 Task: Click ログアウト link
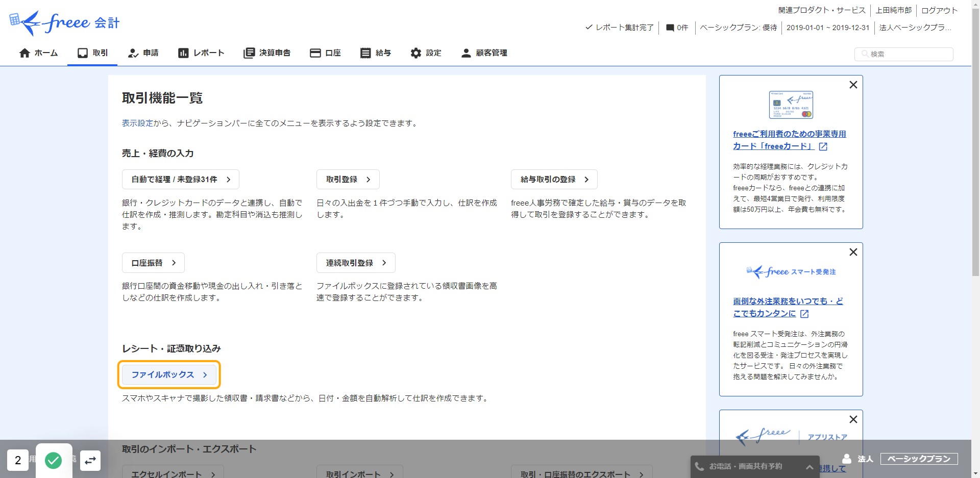point(939,10)
